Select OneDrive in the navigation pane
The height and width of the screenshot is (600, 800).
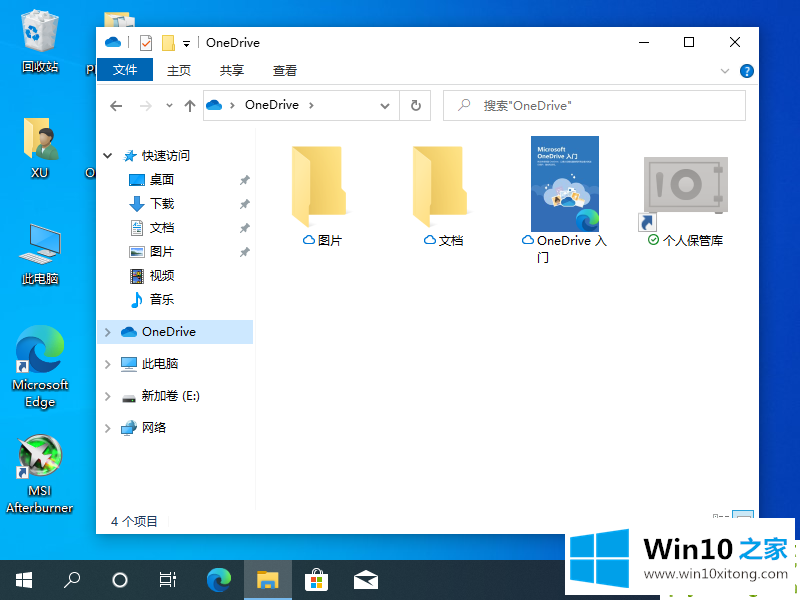click(168, 332)
